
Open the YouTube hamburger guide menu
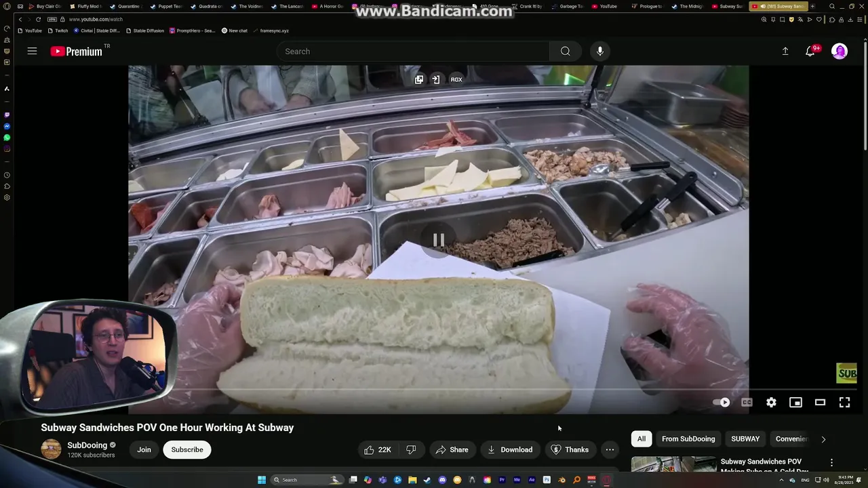[x=32, y=52]
